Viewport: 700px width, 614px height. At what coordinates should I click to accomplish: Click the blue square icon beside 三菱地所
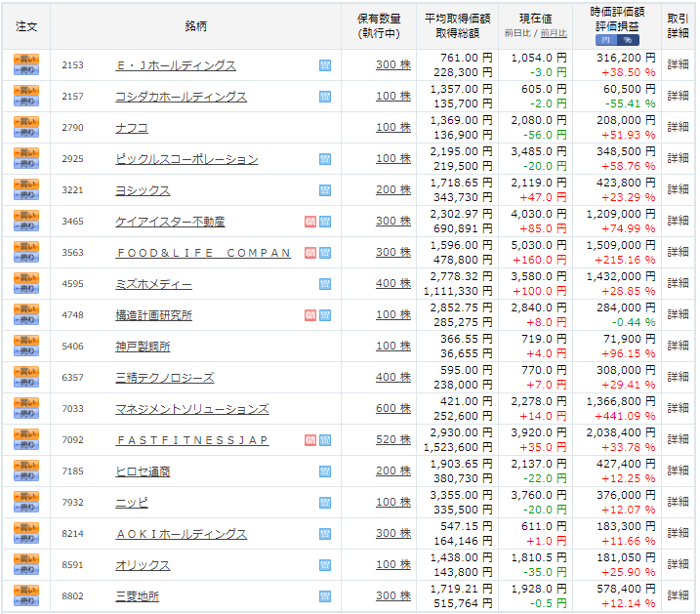coord(325,596)
